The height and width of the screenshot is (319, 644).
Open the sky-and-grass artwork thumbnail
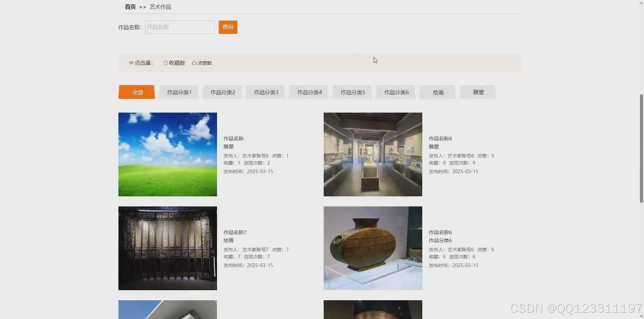(167, 154)
